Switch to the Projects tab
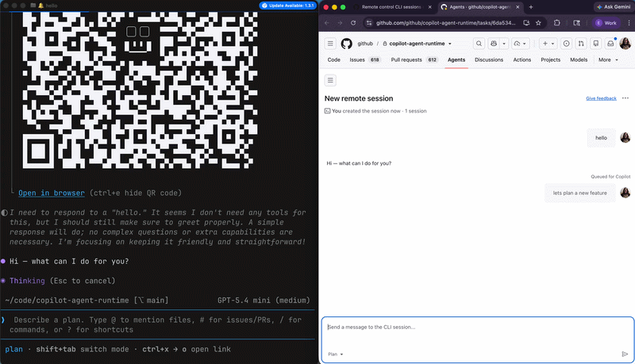 click(550, 59)
